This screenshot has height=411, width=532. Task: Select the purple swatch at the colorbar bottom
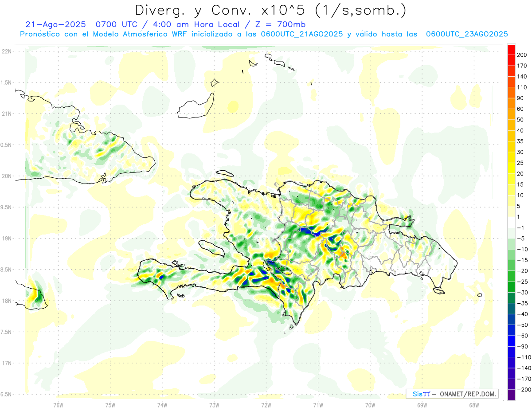pyautogui.click(x=511, y=395)
